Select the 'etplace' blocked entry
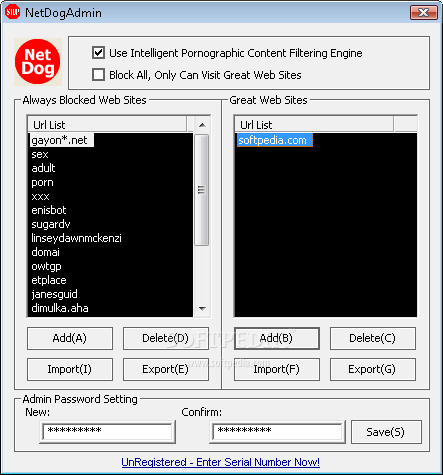443x475 pixels. coord(49,280)
